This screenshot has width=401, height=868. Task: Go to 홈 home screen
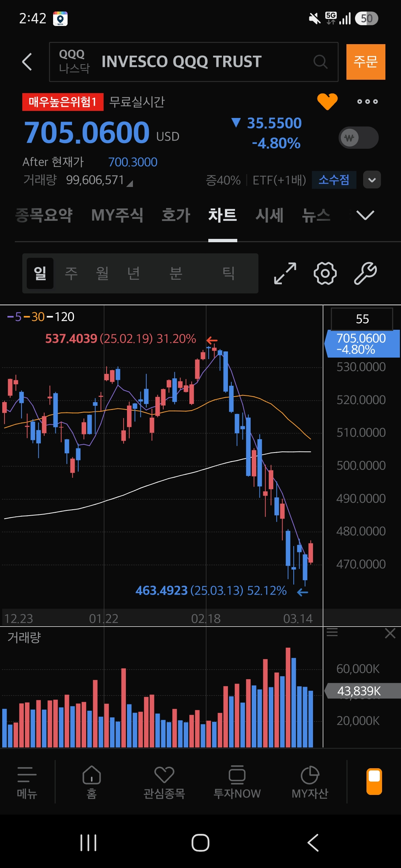tap(92, 783)
